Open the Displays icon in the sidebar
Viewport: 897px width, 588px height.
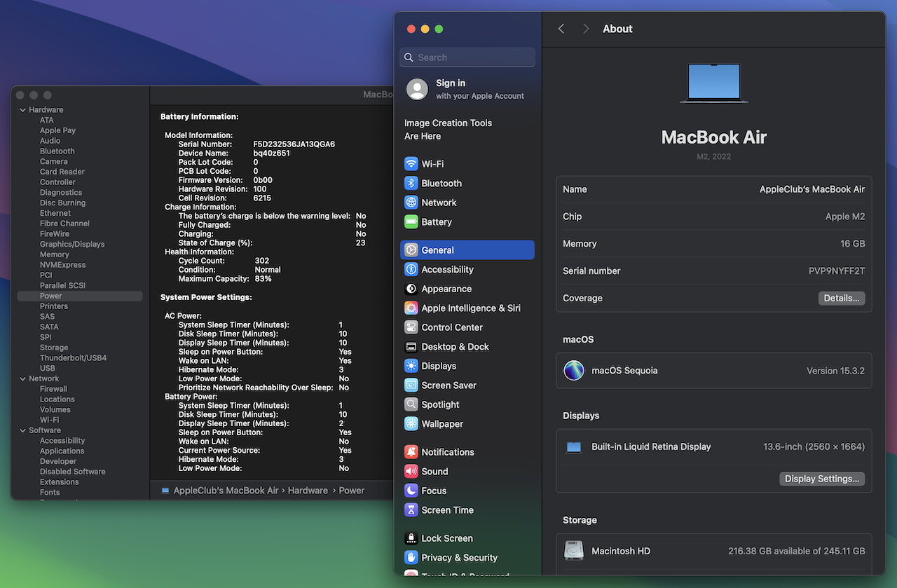411,366
